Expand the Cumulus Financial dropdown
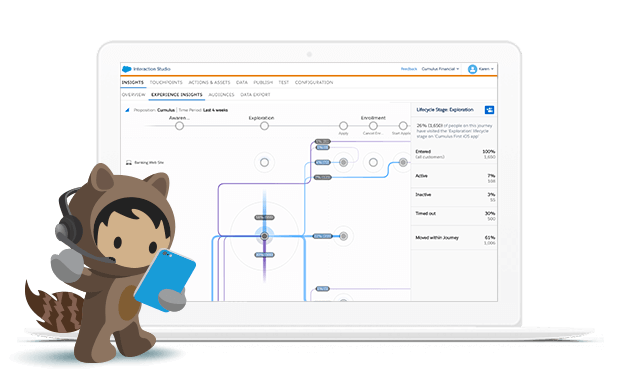Image resolution: width=624 pixels, height=389 pixels. tap(440, 69)
